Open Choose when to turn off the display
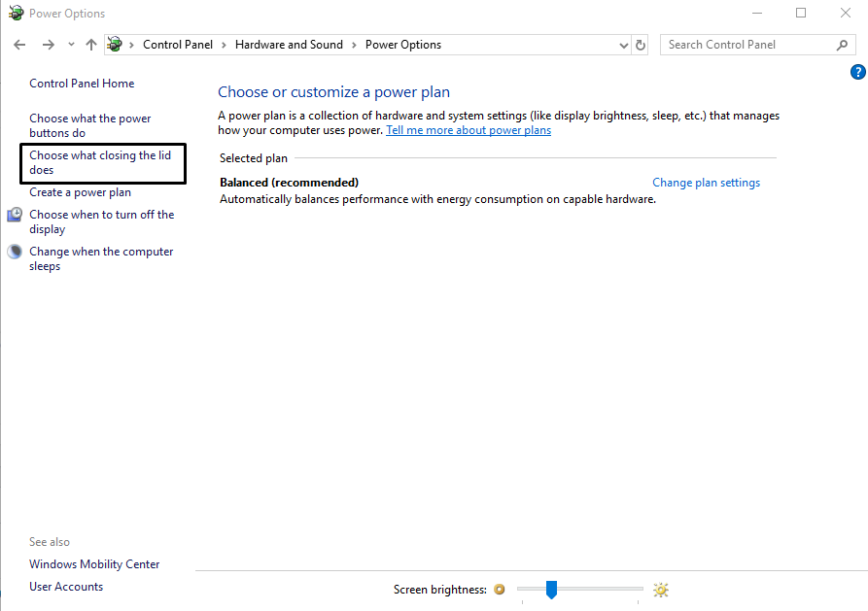Viewport: 868px width, 611px height. click(x=102, y=221)
